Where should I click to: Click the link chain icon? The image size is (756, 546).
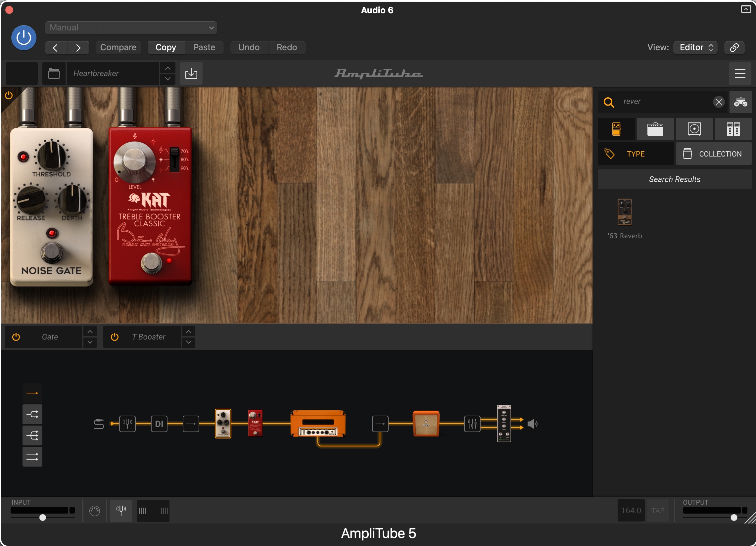coord(734,48)
